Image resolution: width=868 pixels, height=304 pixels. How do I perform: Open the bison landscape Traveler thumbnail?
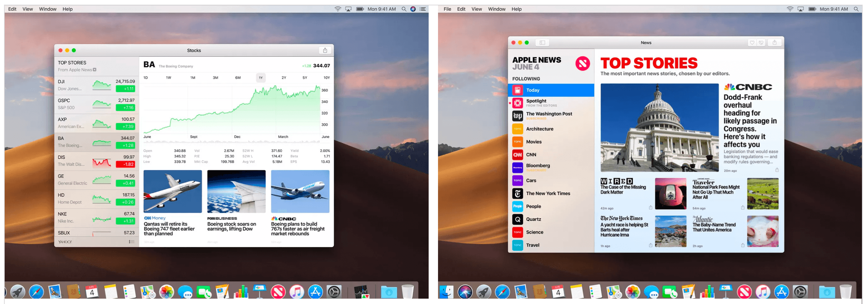tap(763, 194)
